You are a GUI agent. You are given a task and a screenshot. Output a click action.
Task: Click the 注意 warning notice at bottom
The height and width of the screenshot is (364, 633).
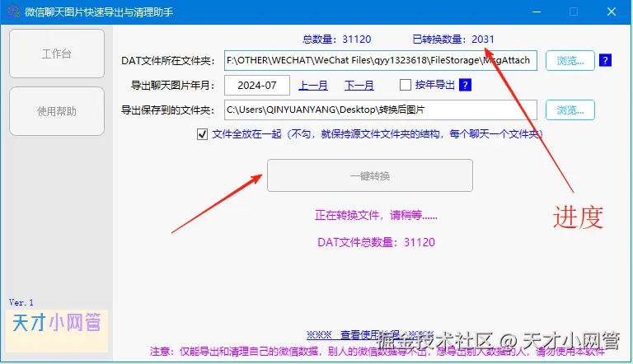point(377,352)
